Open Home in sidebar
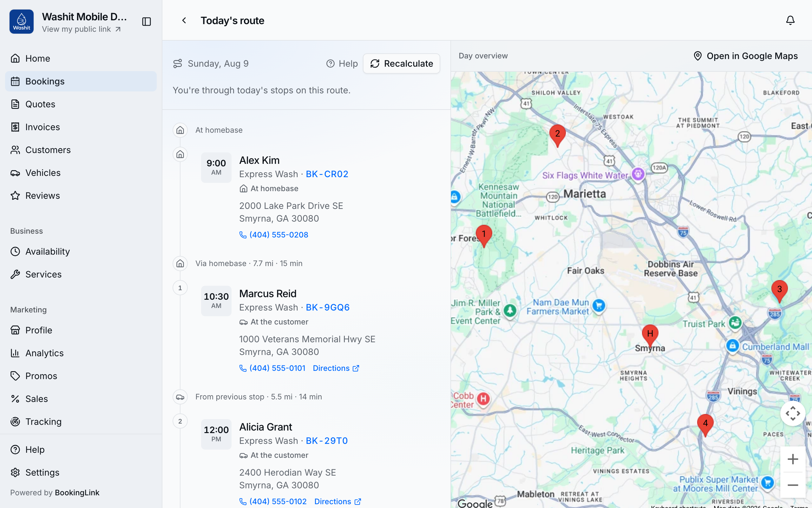This screenshot has height=508, width=812. coord(81,58)
